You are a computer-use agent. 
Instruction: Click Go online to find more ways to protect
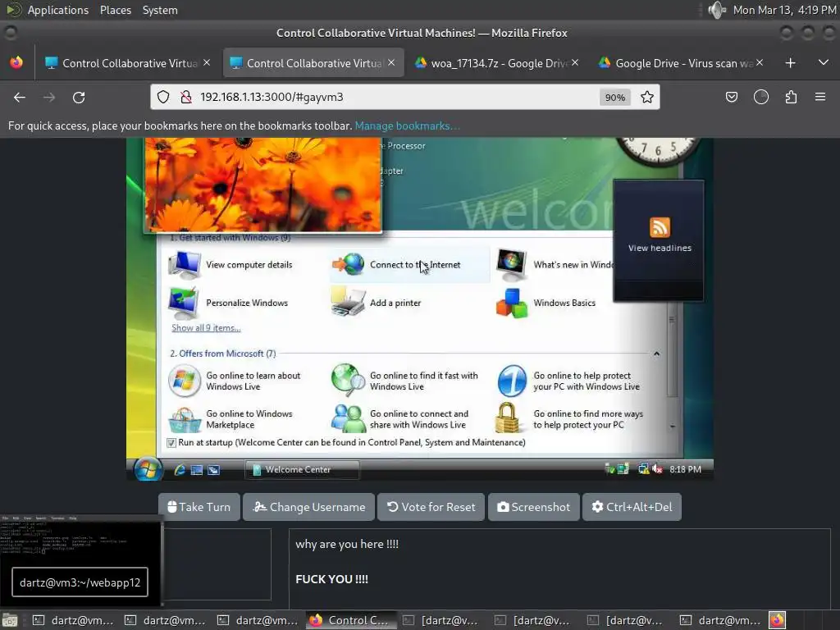[x=569, y=419]
